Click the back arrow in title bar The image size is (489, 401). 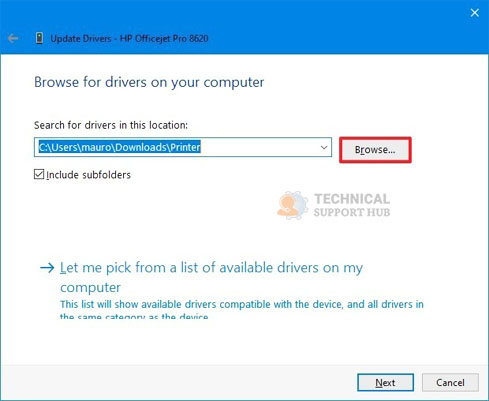(x=13, y=38)
